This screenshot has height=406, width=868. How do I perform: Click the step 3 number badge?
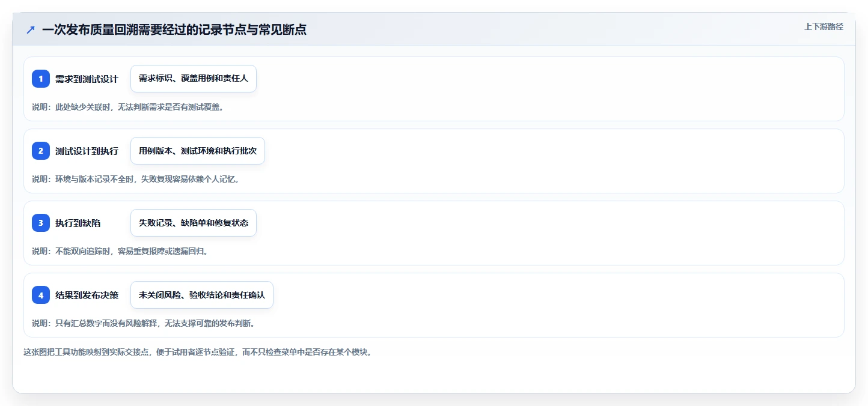(41, 223)
